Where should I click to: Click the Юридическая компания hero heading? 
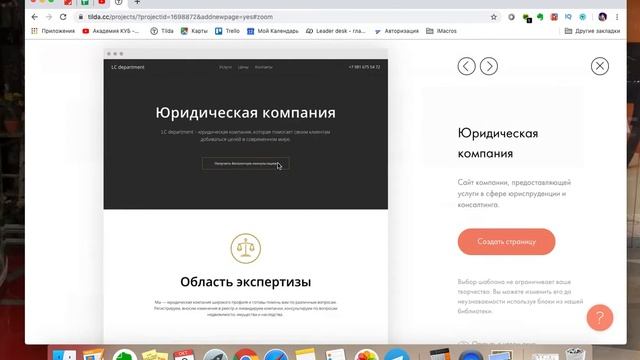[x=245, y=113]
